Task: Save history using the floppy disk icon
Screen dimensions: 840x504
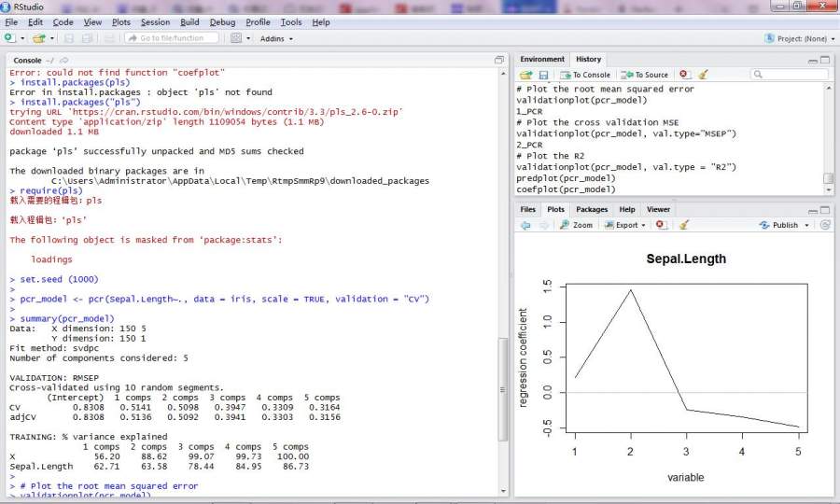Action: (543, 75)
